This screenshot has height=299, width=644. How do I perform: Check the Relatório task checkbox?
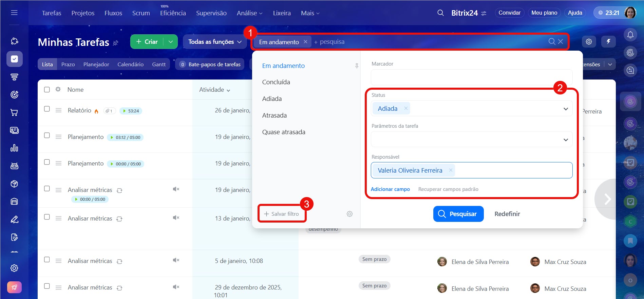pyautogui.click(x=47, y=109)
